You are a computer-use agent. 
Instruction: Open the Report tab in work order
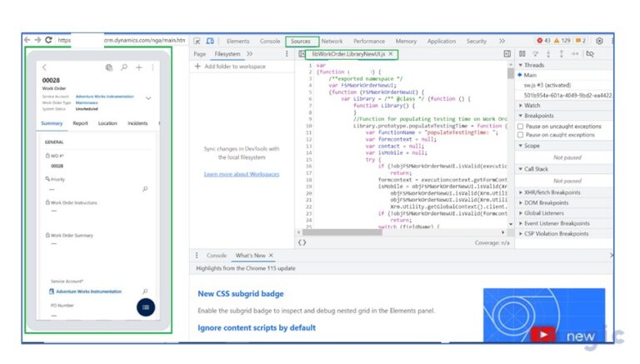[80, 123]
